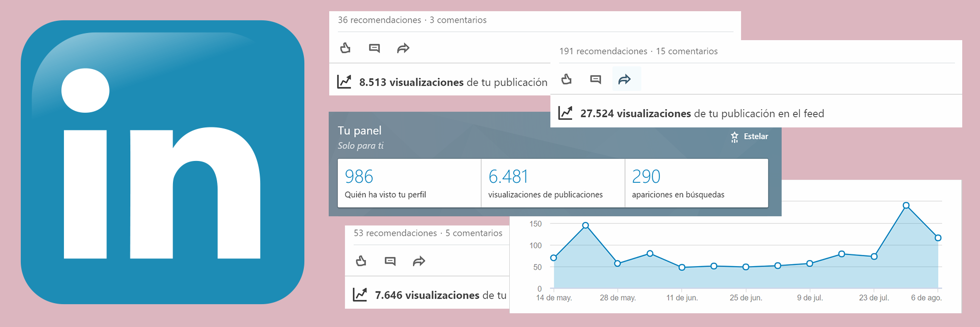Share the post with 191 recomendaciones
The width and height of the screenshot is (980, 327).
click(x=624, y=79)
